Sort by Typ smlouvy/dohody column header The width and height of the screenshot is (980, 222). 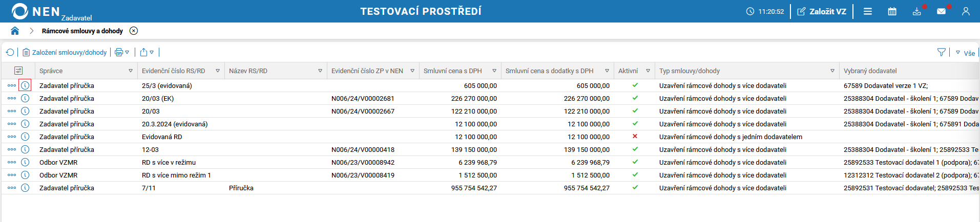click(x=689, y=71)
